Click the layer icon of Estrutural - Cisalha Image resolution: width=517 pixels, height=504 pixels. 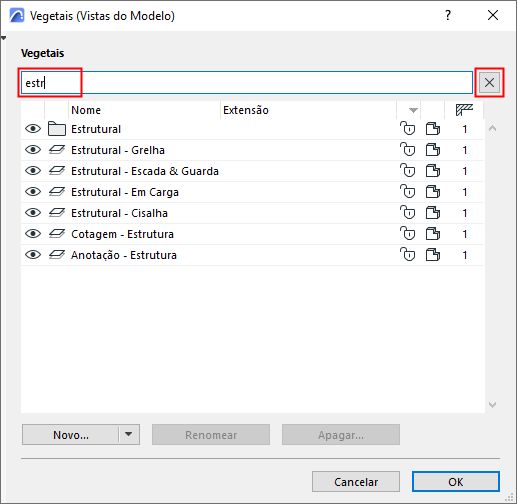click(x=57, y=213)
